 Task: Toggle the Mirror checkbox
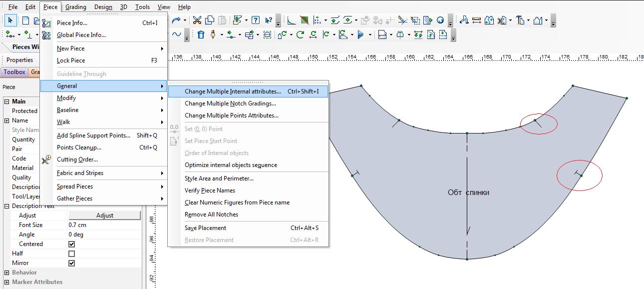pyautogui.click(x=71, y=263)
